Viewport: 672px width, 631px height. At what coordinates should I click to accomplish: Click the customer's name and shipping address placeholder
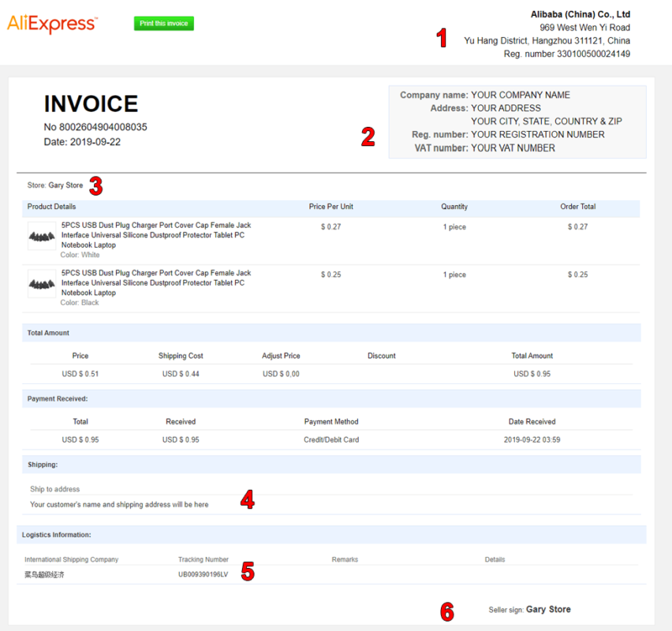click(119, 505)
